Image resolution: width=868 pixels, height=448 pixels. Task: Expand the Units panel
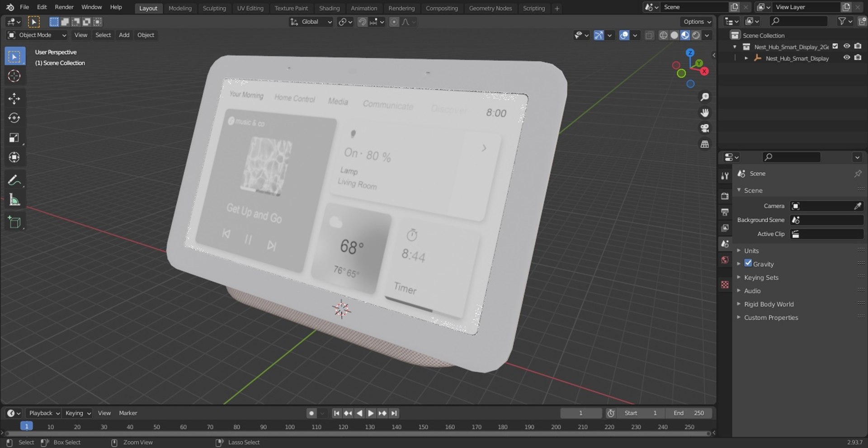coord(751,250)
